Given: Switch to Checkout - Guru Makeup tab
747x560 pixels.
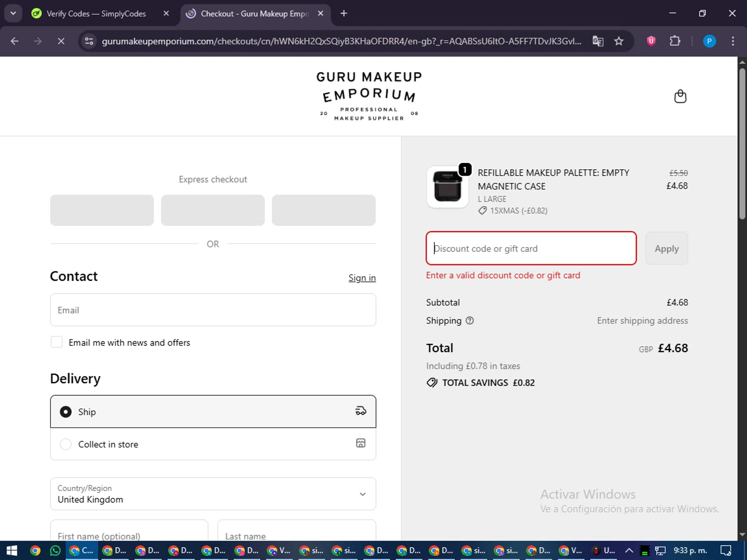Looking at the screenshot, I should point(254,13).
